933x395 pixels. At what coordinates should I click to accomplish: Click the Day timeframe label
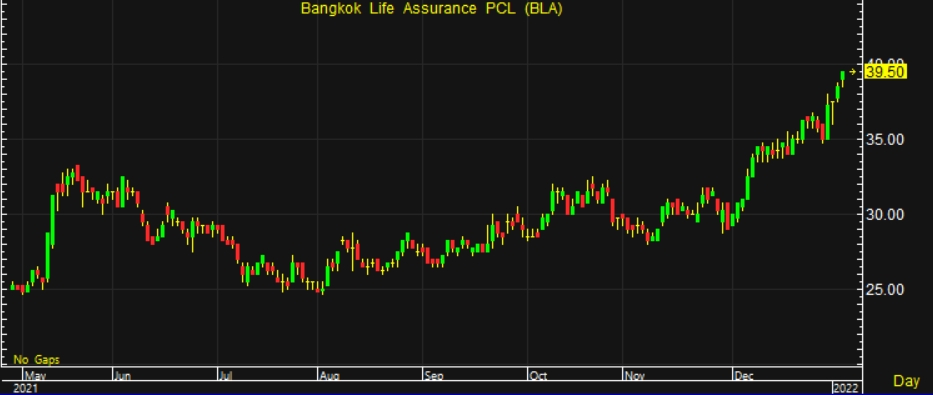[x=906, y=380]
